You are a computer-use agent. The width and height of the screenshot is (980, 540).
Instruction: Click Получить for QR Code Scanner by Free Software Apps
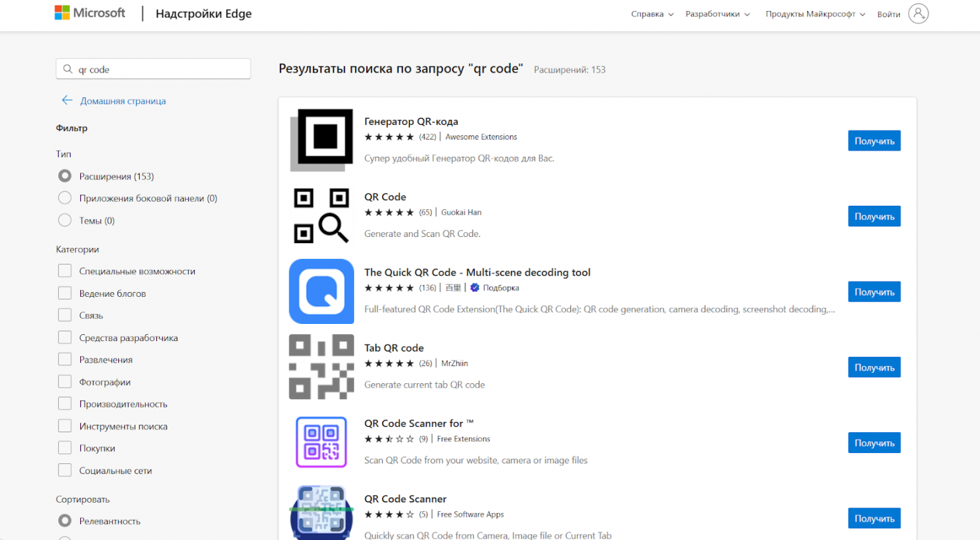point(874,519)
